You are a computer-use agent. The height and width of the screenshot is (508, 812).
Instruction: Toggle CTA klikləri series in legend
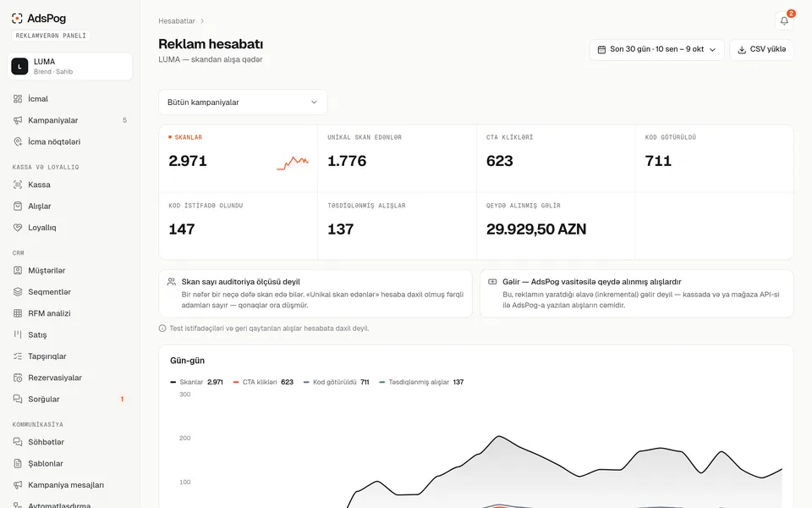point(263,382)
